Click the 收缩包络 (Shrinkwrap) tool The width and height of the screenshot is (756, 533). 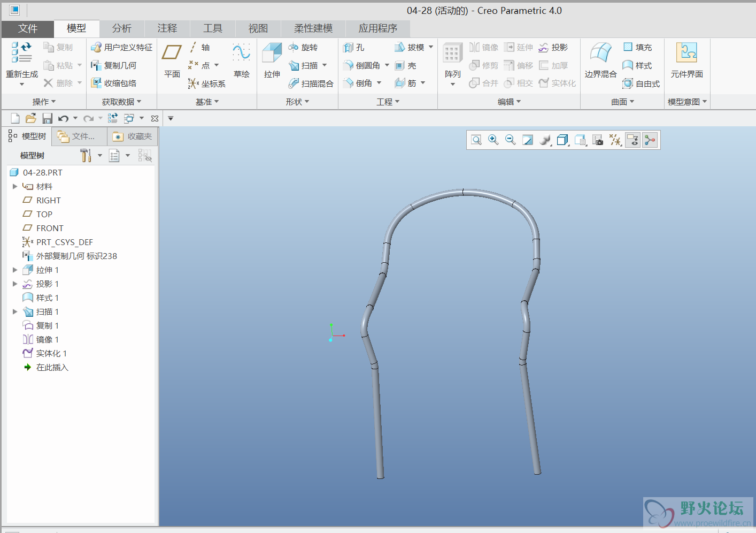click(113, 83)
